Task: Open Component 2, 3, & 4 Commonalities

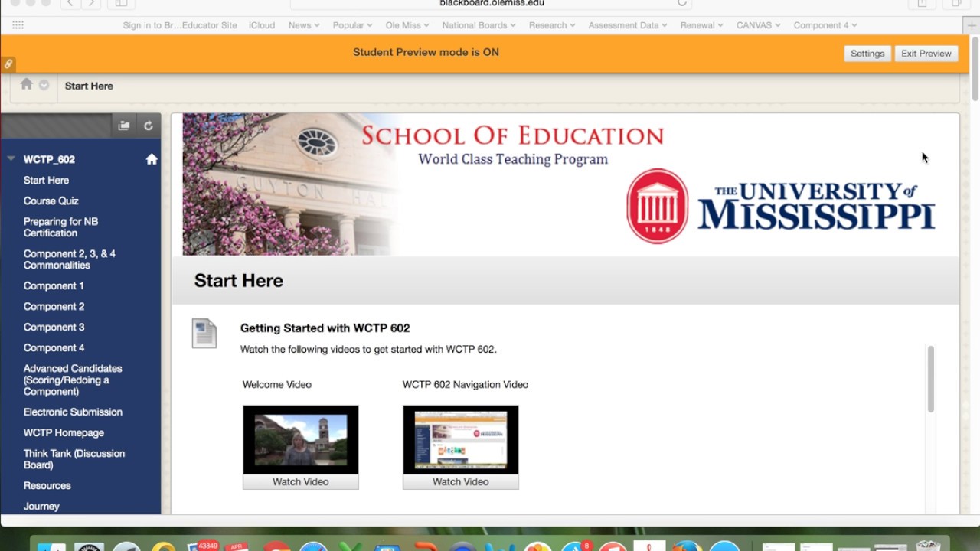Action: coord(69,259)
